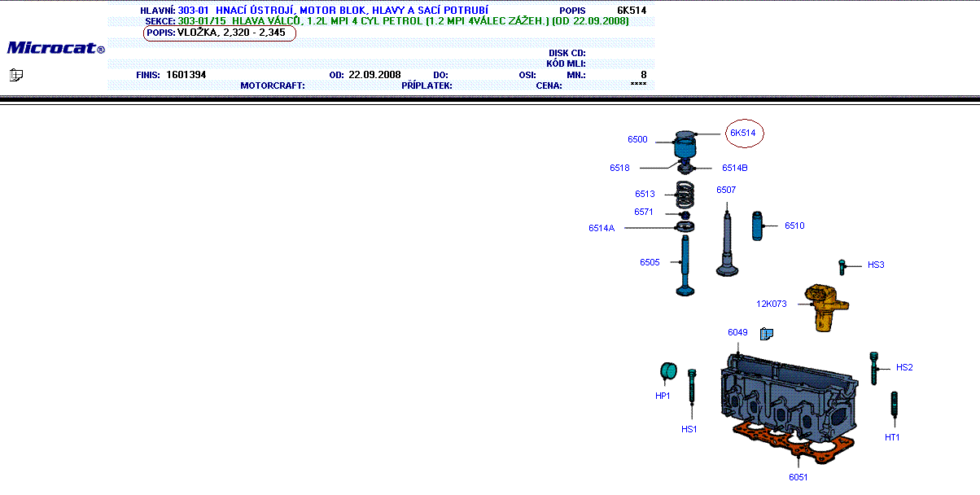This screenshot has height=495, width=980.
Task: Open part label 6510
Action: (x=794, y=226)
